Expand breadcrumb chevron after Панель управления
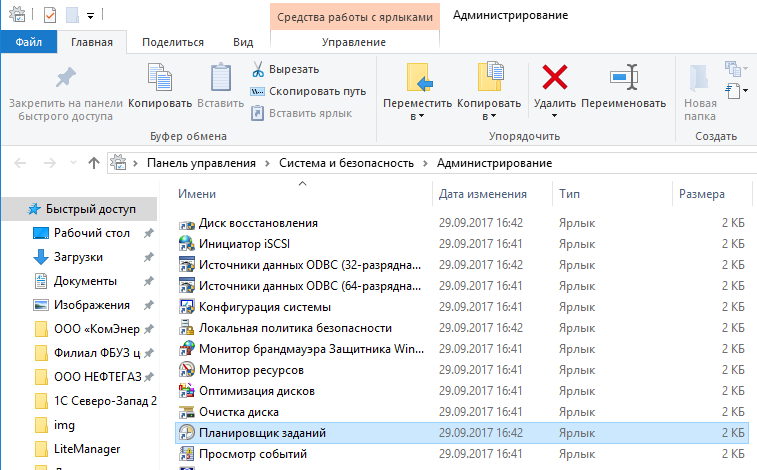 (267, 164)
